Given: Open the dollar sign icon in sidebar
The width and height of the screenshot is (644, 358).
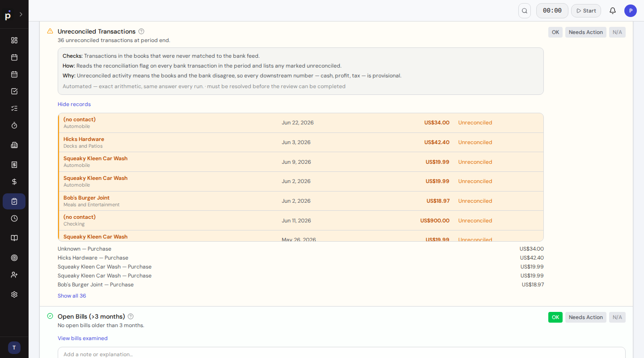Looking at the screenshot, I should pos(14,182).
